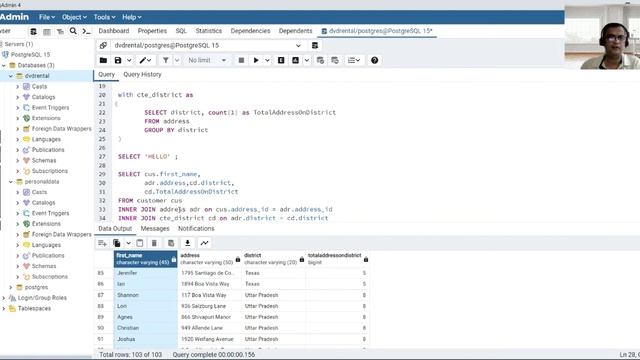Click the cell '926 Salzburg Lane'
This screenshot has height=360, width=640.
(210, 306)
